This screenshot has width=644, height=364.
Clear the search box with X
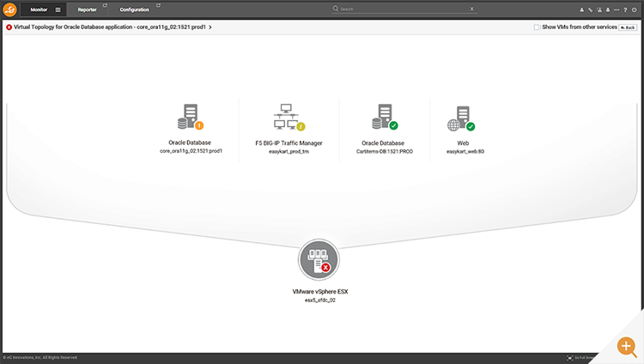point(472,9)
